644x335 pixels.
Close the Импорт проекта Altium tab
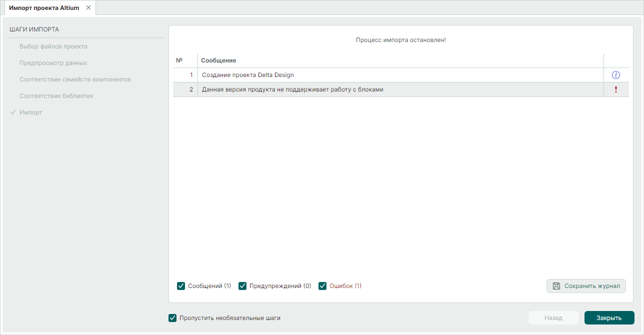point(88,7)
